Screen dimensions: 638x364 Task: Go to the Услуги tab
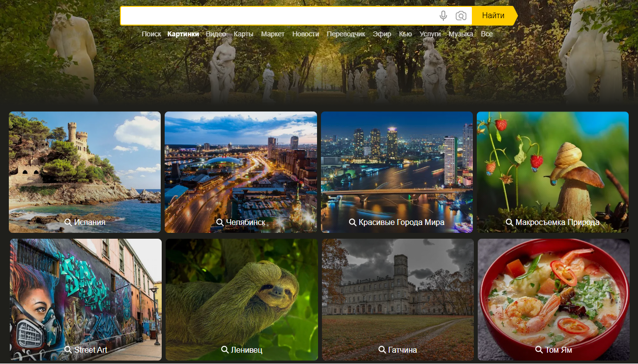[430, 34]
